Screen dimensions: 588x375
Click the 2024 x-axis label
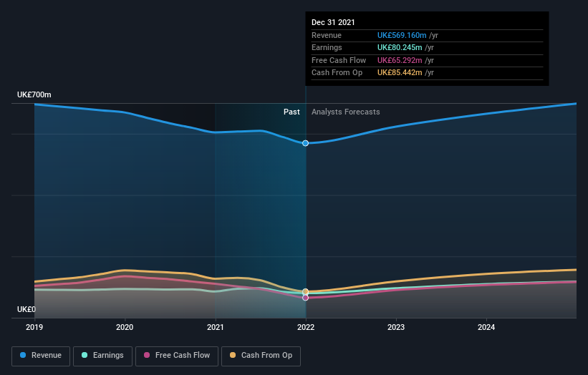[486, 328]
